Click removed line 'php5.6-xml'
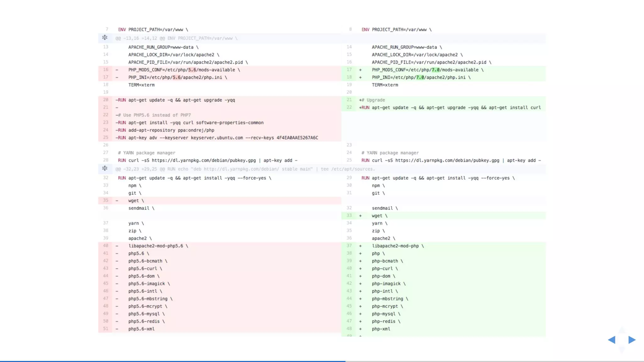Viewport: 644px width, 362px height. (x=220, y=329)
